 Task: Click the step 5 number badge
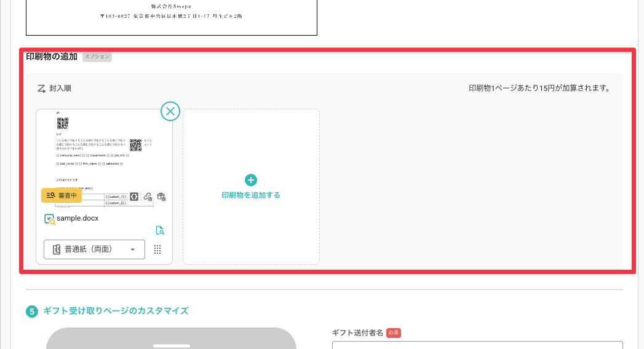(x=32, y=312)
